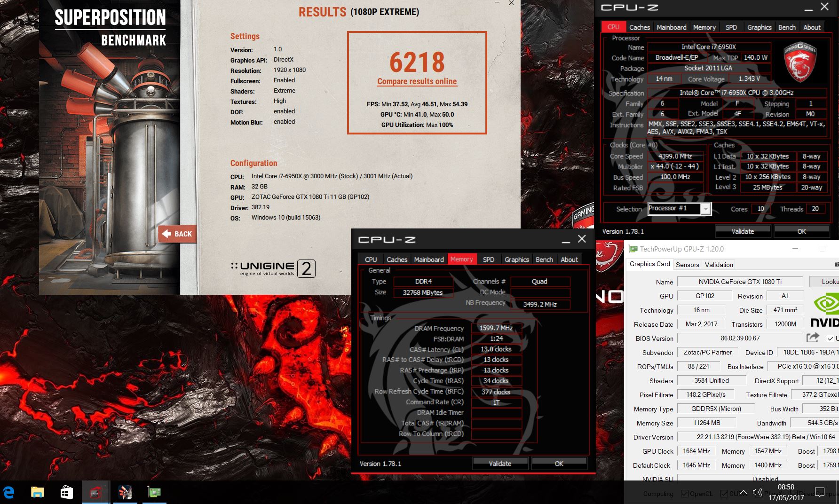Open Graphics tab in lower CPU-Z window
The image size is (839, 504).
[516, 260]
